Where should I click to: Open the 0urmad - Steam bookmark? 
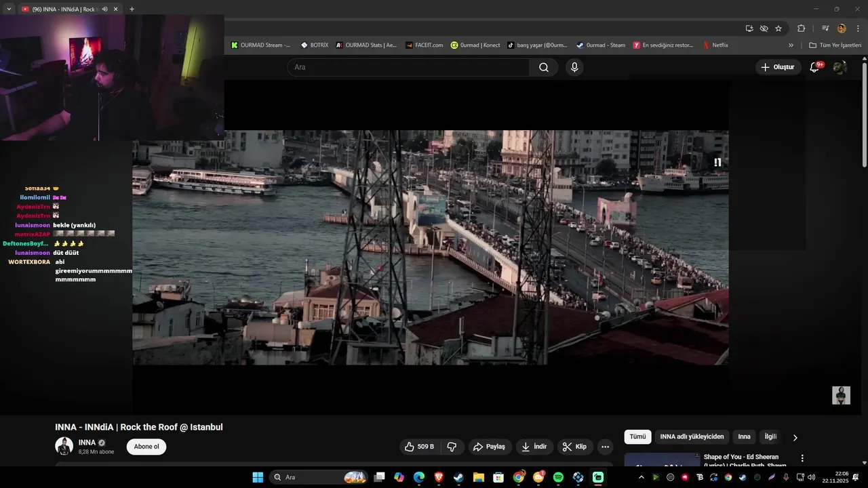[601, 45]
